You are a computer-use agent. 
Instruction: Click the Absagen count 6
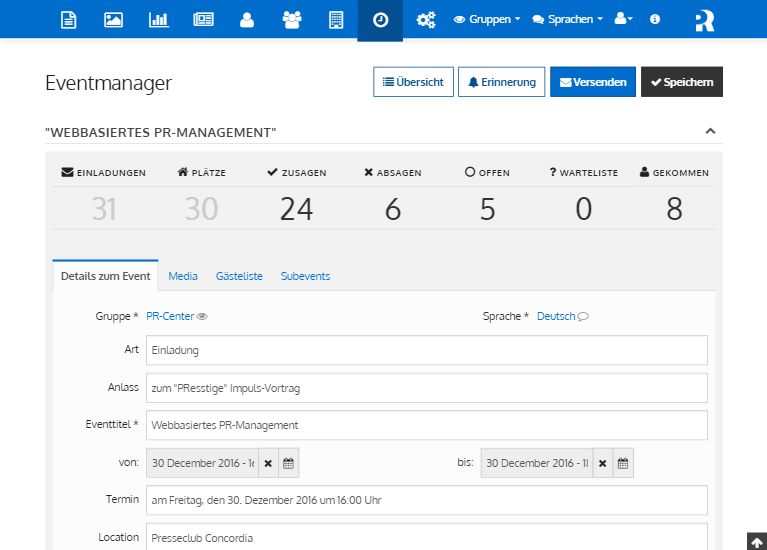[x=393, y=209]
